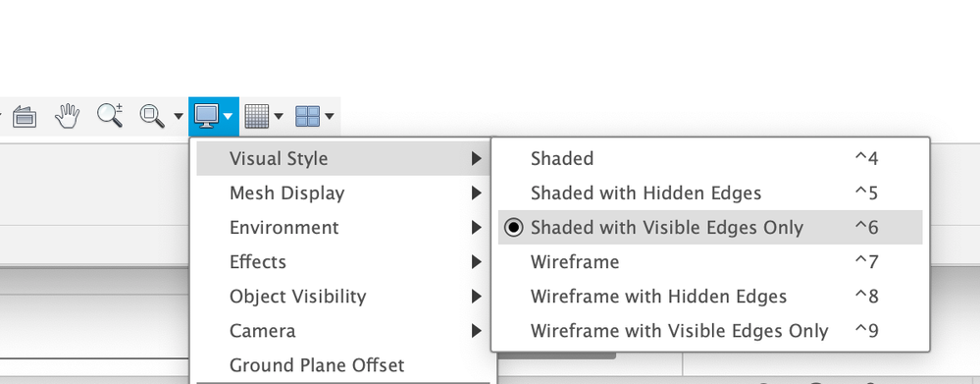980x384 pixels.
Task: Expand the Viewports dropdown arrow
Action: click(330, 116)
